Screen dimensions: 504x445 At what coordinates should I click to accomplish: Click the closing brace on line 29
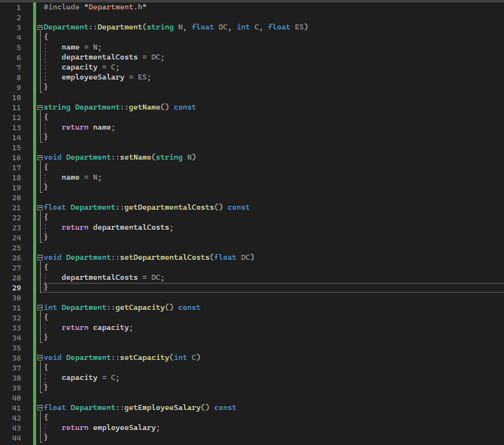(x=46, y=287)
